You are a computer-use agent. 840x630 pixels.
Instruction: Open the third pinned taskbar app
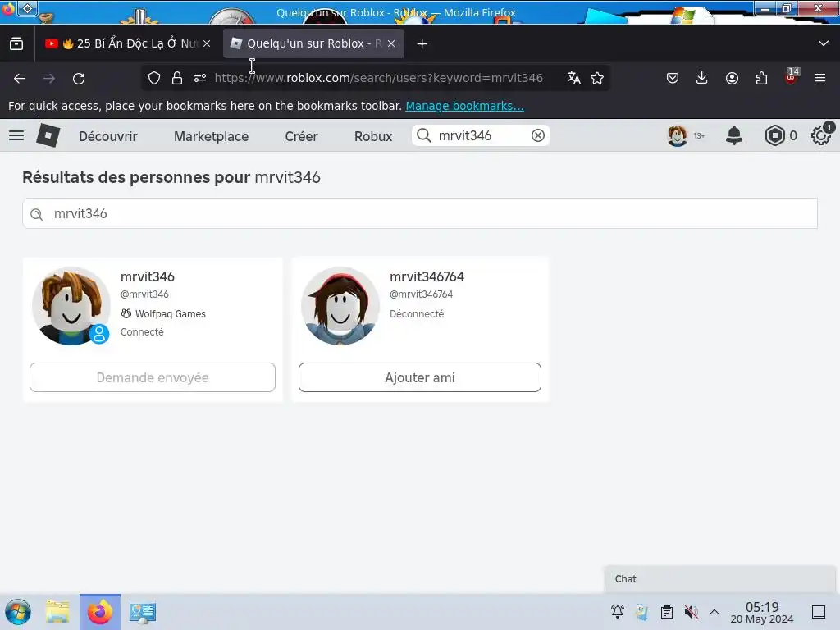(x=143, y=612)
